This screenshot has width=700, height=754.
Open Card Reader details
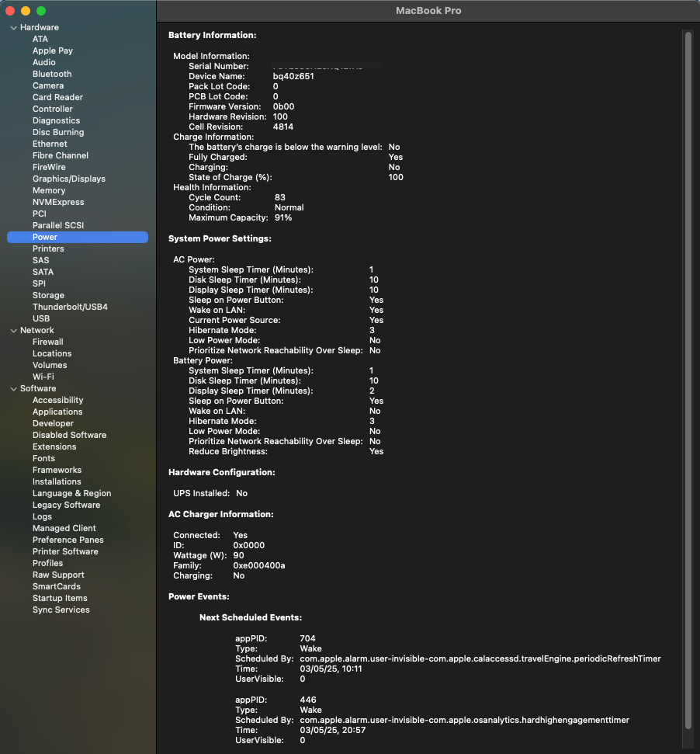tap(57, 97)
